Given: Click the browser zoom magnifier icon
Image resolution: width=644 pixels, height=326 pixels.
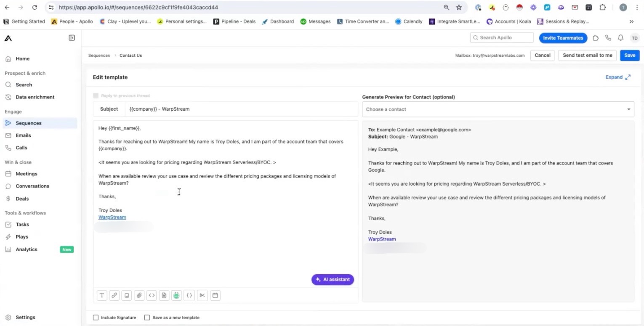Looking at the screenshot, I should [446, 7].
